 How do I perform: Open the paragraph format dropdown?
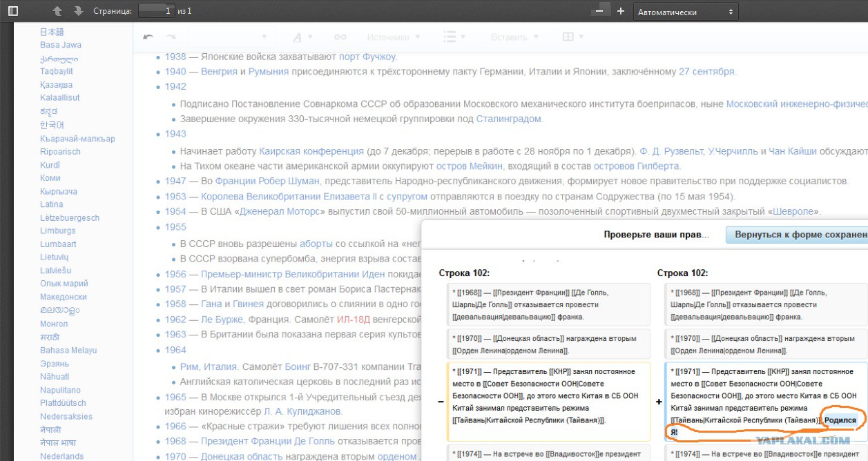pyautogui.click(x=231, y=37)
